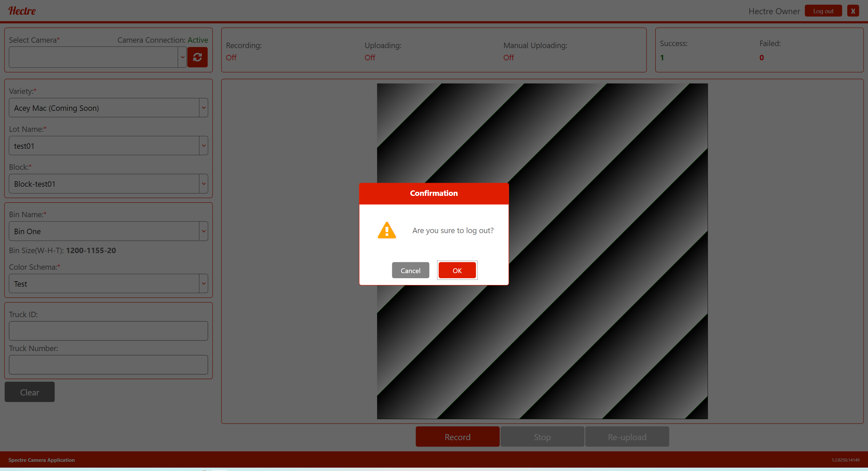The image size is (868, 471).
Task: Click the 'Bin One' bin name value
Action: pyautogui.click(x=27, y=231)
